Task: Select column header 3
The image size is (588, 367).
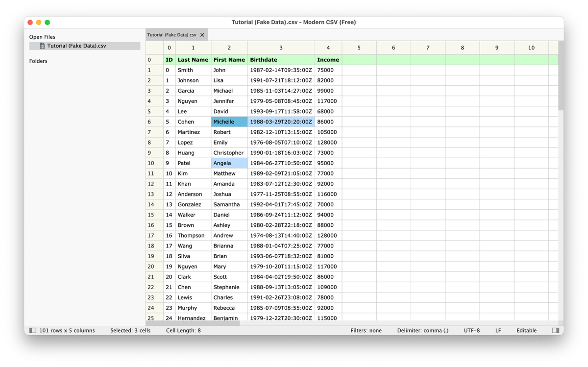Action: click(281, 48)
